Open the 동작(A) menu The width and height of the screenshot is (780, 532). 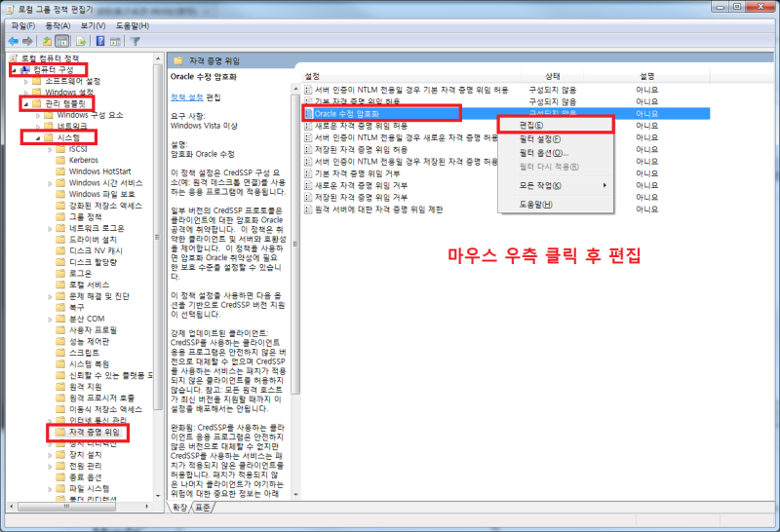(x=58, y=25)
